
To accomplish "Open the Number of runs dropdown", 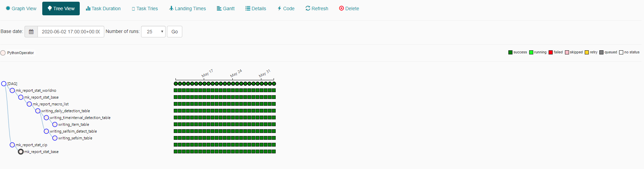I will 153,32.
